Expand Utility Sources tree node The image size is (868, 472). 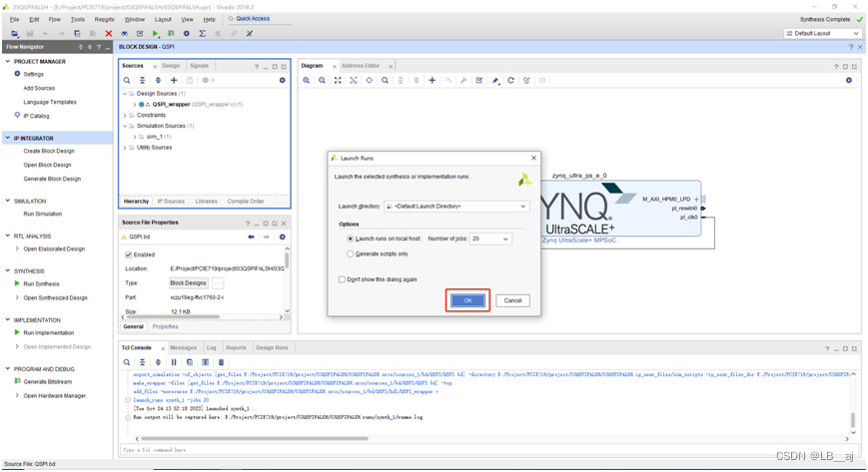point(125,148)
